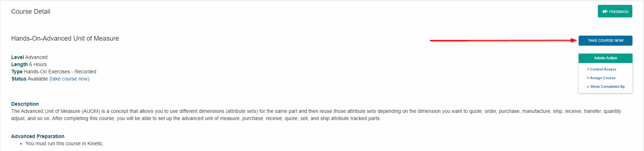The width and height of the screenshot is (644, 151).
Task: Click the 'You must run this course in Kinetic' bullet
Action: click(65, 143)
